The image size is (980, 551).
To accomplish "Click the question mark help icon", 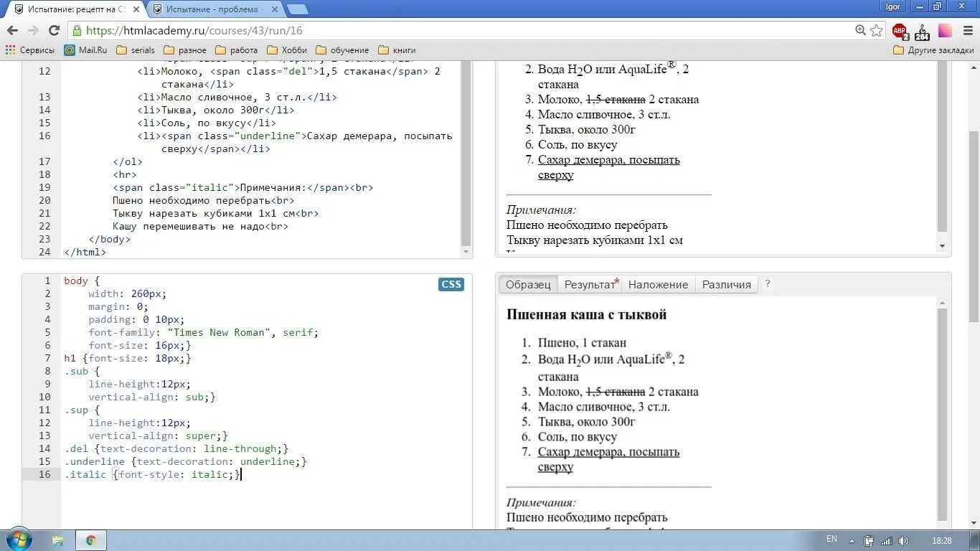I will 767,284.
